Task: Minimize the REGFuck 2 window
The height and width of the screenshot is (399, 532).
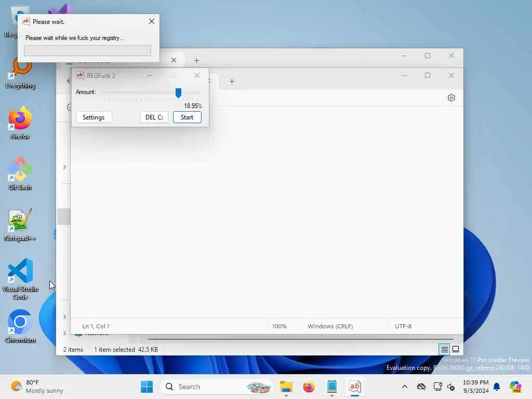Action: click(x=150, y=75)
